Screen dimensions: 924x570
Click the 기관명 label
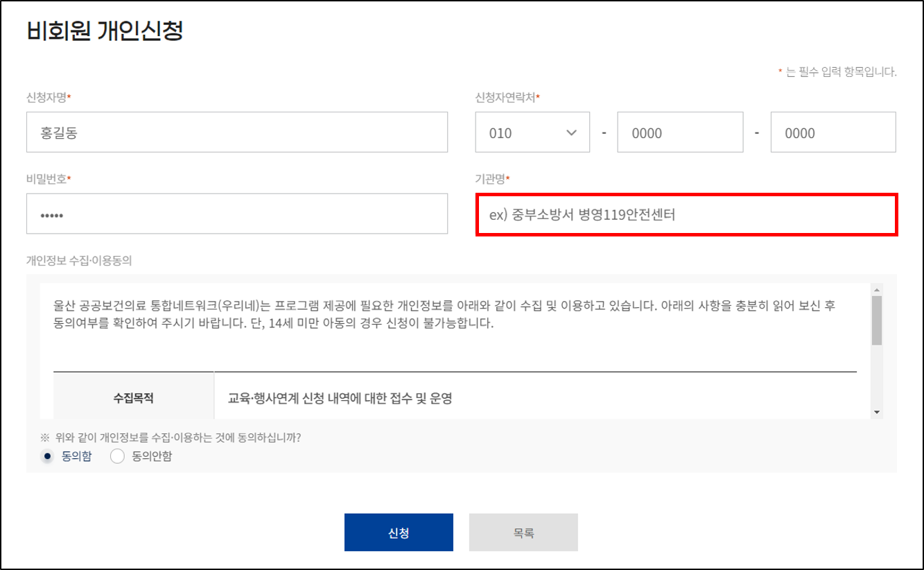pos(492,179)
